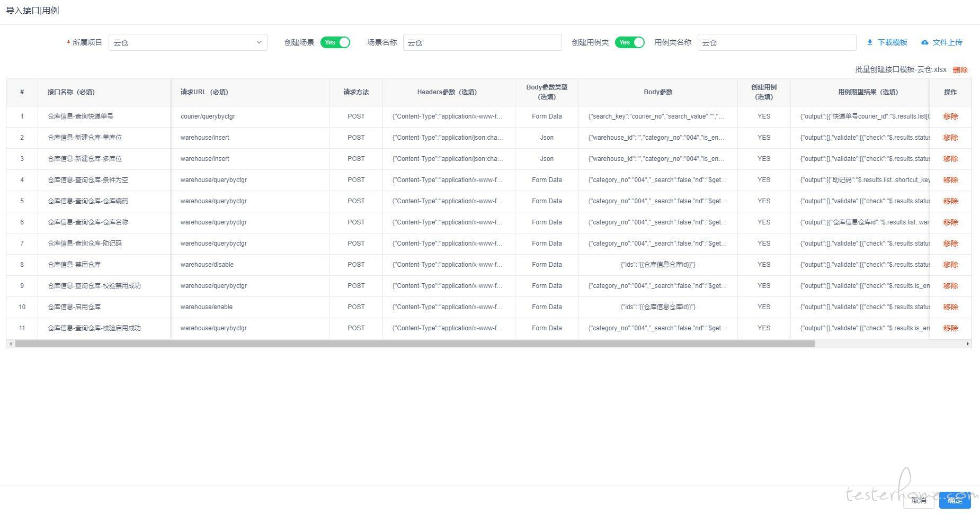
Task: Click Form Data cell in row 仓库信息-查询快递单号
Action: click(x=547, y=116)
